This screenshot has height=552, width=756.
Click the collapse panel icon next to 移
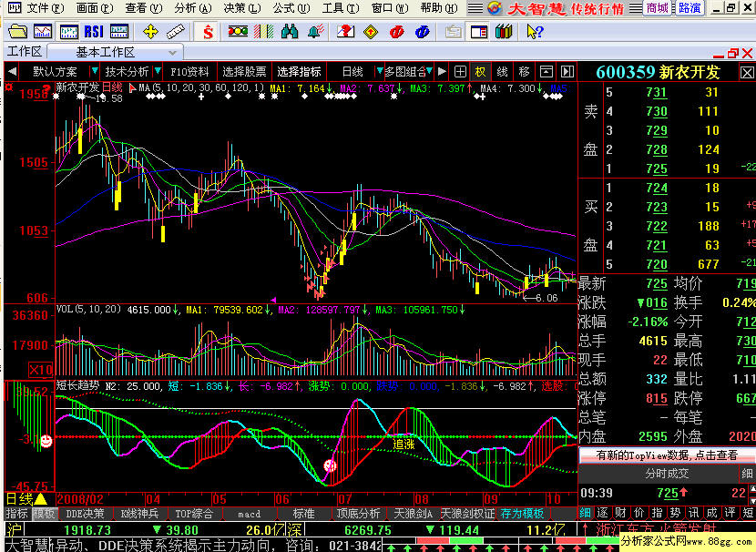coord(546,72)
